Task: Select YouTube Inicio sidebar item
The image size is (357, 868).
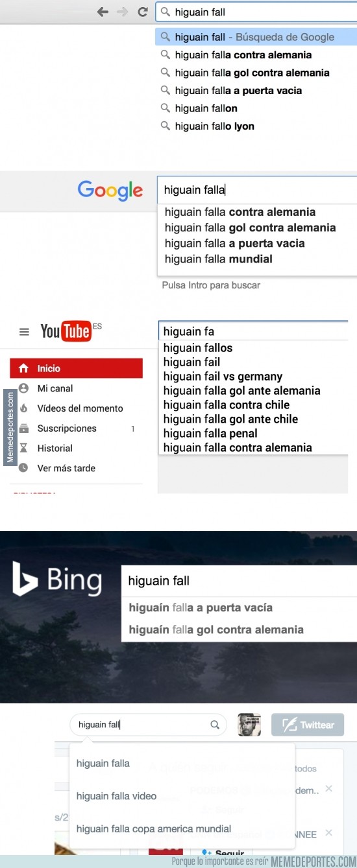Action: (x=76, y=368)
